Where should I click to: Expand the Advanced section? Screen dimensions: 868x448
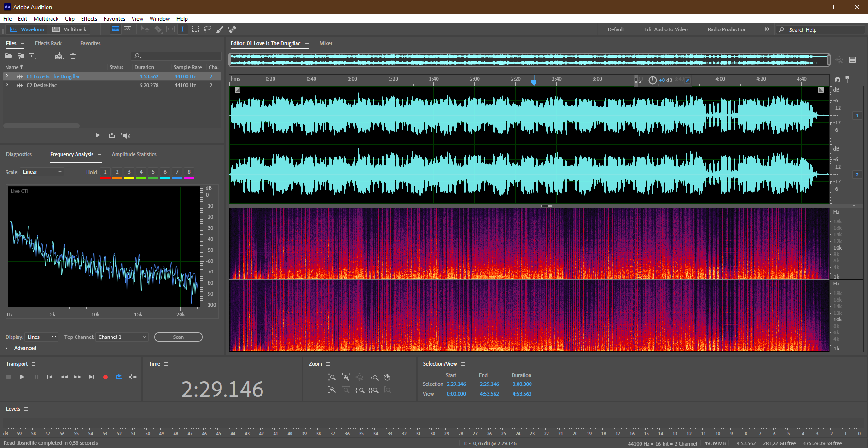6,348
